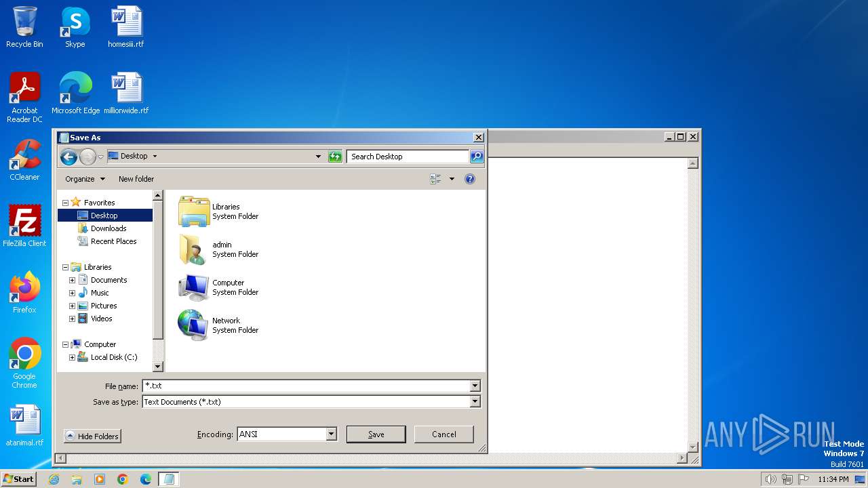The width and height of the screenshot is (868, 488).
Task: Click navigation pane scroll down arrow
Action: pyautogui.click(x=158, y=367)
